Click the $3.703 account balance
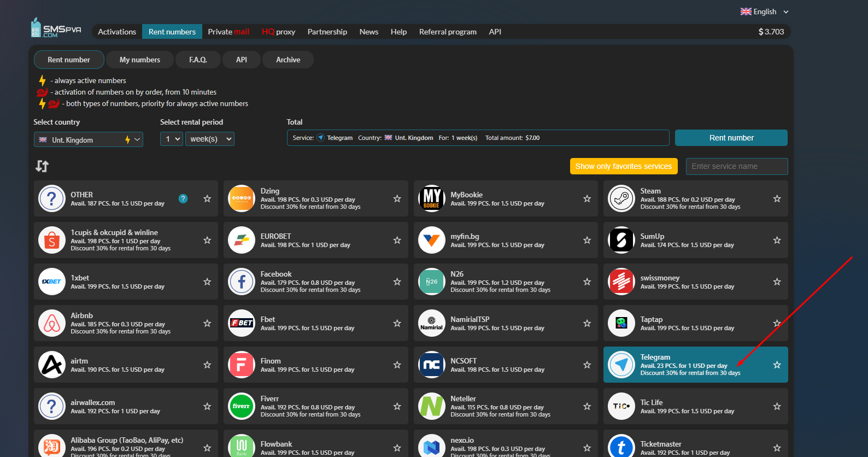Viewport: 868px width, 457px height. (x=771, y=32)
